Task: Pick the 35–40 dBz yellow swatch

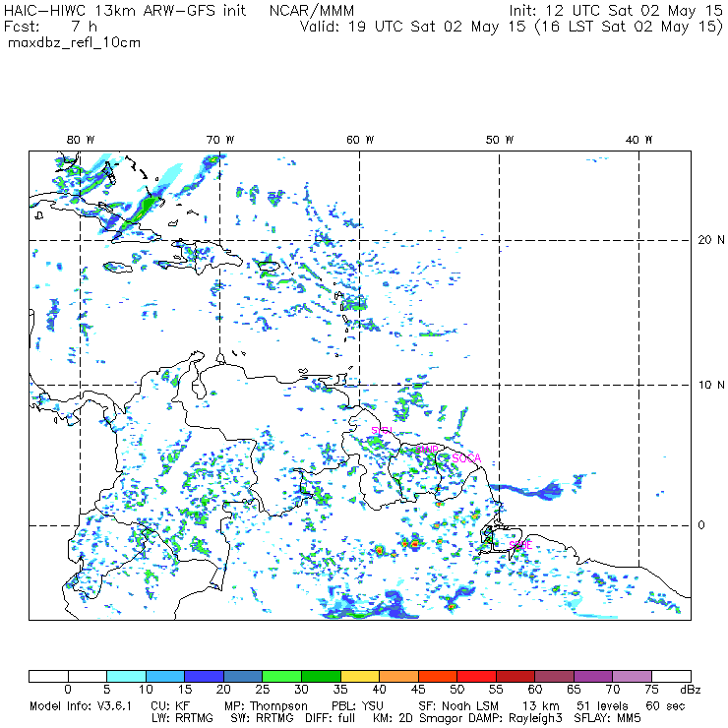Action: pos(360,676)
